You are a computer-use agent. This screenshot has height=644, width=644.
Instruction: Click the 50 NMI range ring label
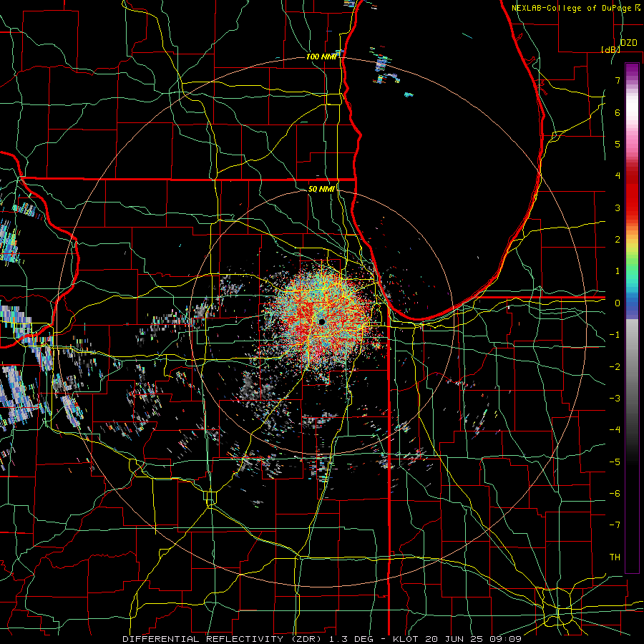tap(321, 189)
